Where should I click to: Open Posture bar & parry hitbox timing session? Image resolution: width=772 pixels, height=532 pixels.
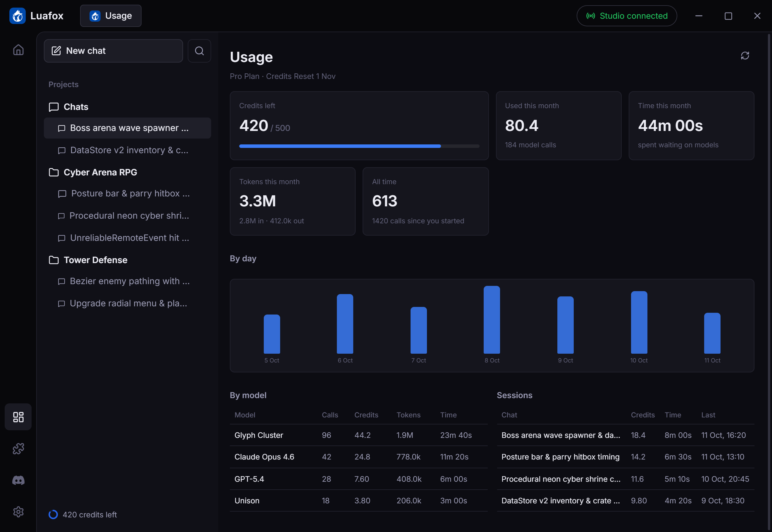[625, 457]
